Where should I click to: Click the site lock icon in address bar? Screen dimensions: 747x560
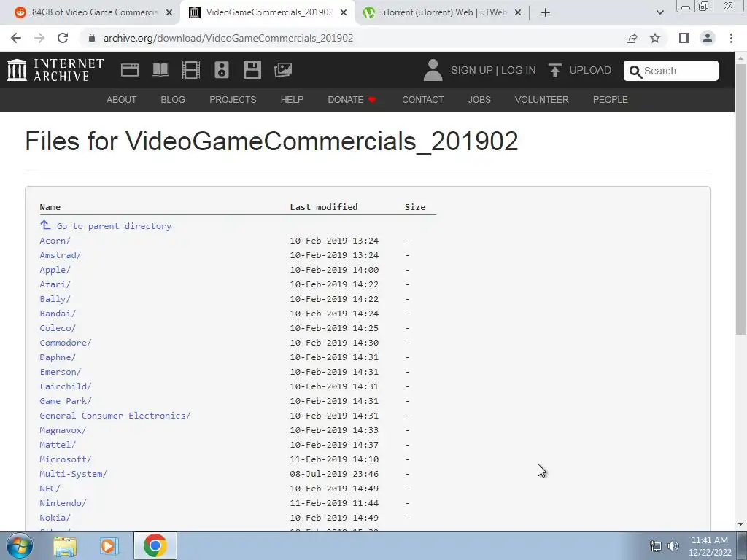point(92,38)
